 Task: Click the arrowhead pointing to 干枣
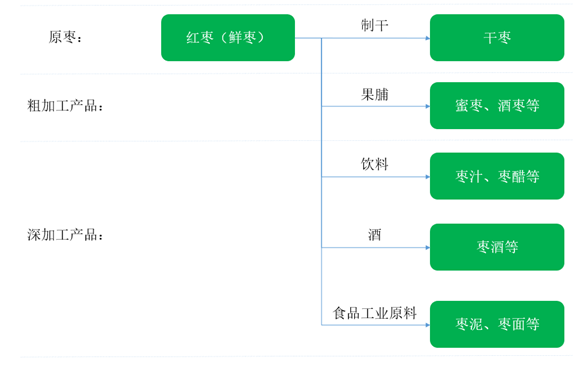428,38
